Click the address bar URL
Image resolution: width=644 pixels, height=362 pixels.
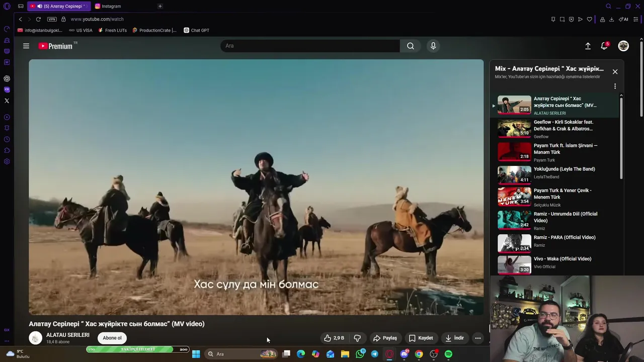coord(97,19)
